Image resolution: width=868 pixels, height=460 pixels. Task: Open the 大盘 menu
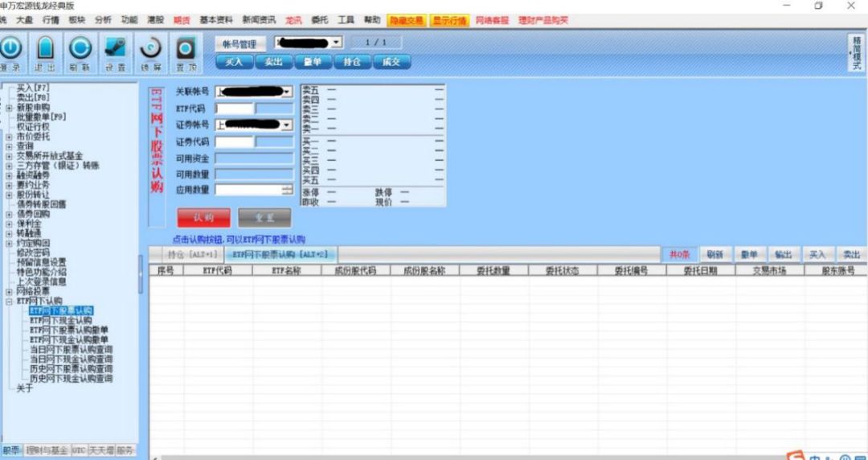click(24, 20)
